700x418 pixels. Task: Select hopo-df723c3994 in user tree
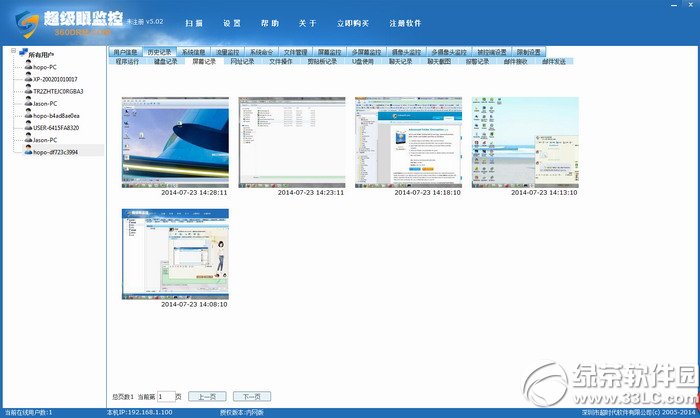(55, 152)
